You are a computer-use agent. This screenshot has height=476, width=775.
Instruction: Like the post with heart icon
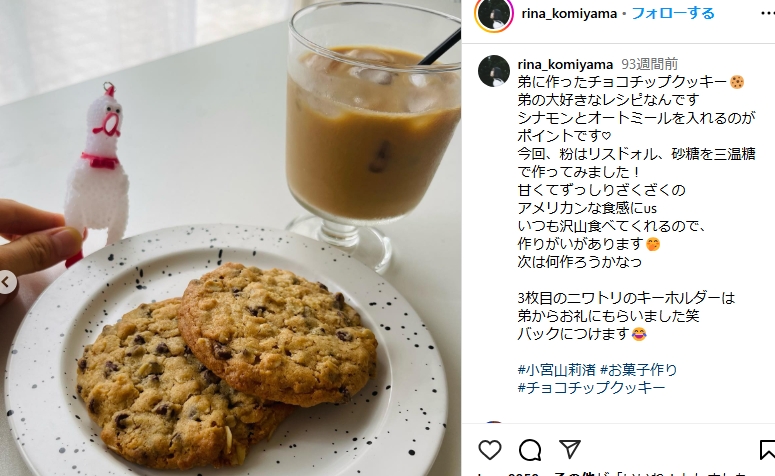coord(490,449)
